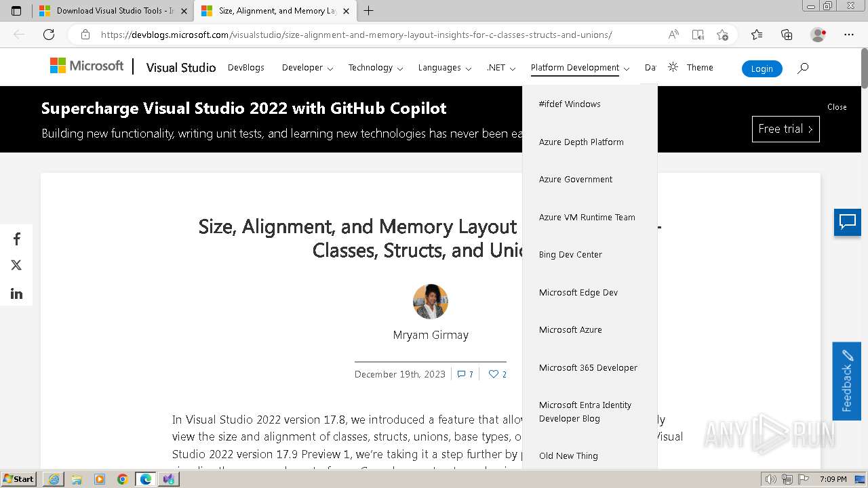The width and height of the screenshot is (868, 488).
Task: Click the address bar URL field
Action: point(356,35)
